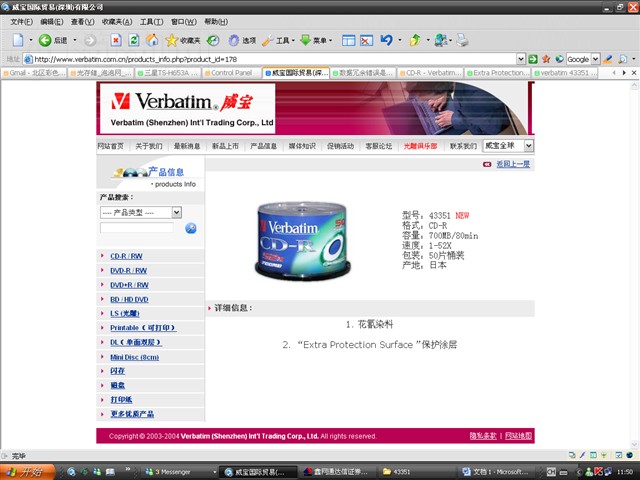Viewport: 640px width, 480px height.
Task: Refresh the page with the green arrows icon
Action: tap(134, 40)
